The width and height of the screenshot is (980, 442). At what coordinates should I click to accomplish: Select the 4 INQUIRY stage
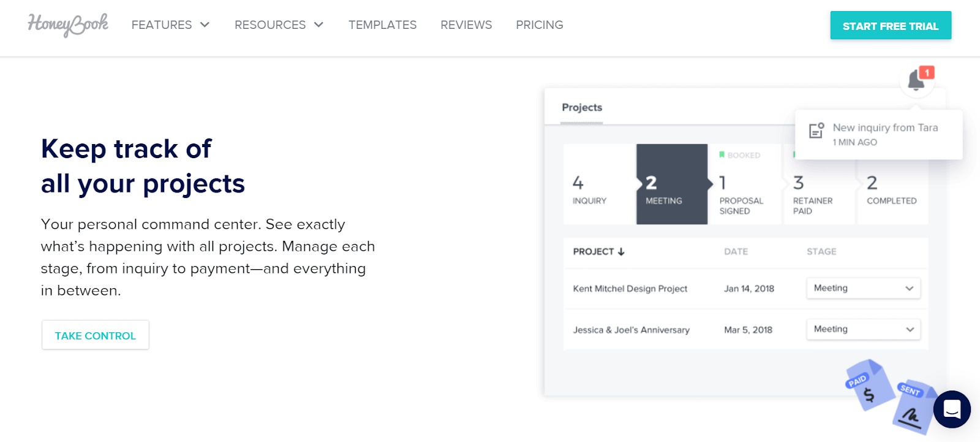coord(599,184)
